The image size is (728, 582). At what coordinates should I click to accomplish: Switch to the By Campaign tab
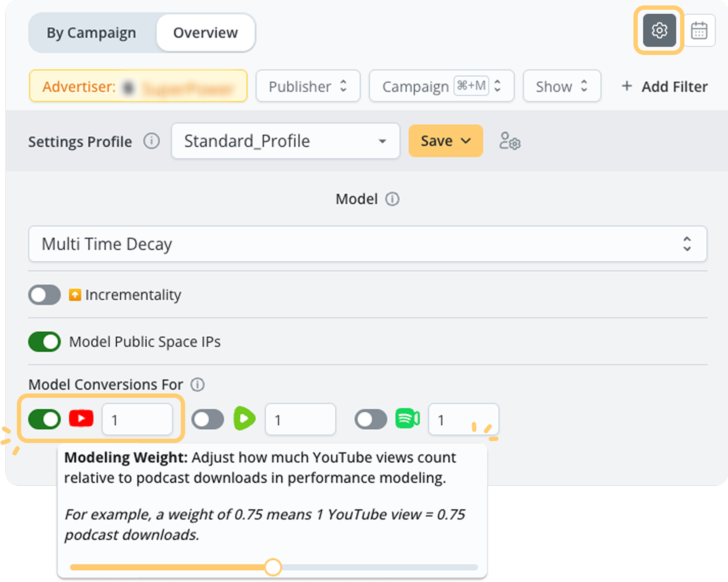click(91, 33)
